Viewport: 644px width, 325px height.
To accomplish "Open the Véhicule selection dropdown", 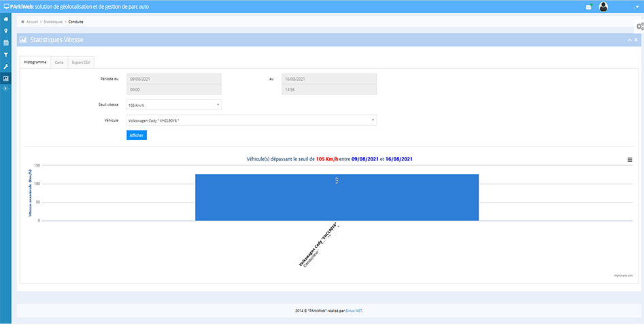I will [x=251, y=120].
